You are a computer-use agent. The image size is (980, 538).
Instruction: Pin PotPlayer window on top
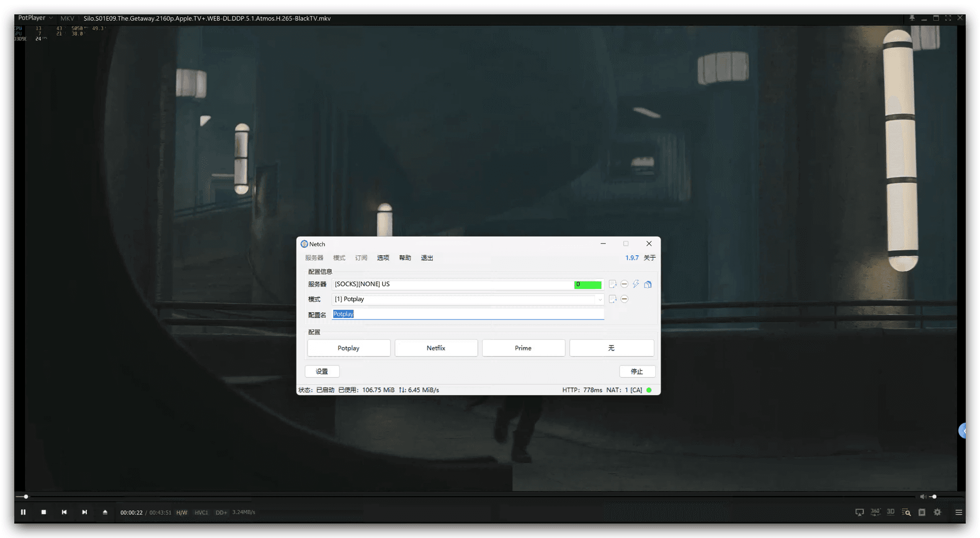click(912, 18)
